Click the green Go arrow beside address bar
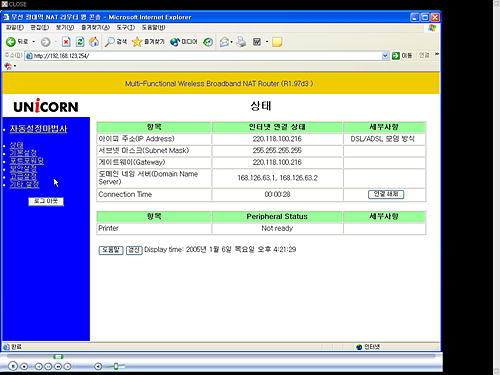 click(x=396, y=56)
